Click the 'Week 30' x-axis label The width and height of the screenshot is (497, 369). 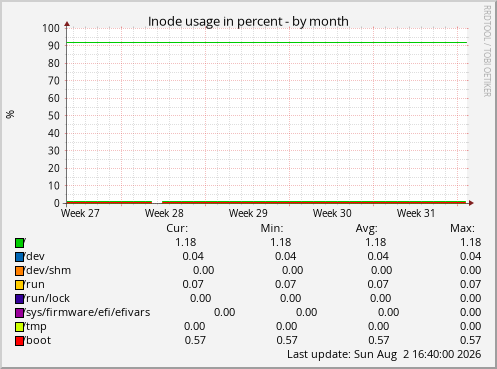tap(332, 213)
